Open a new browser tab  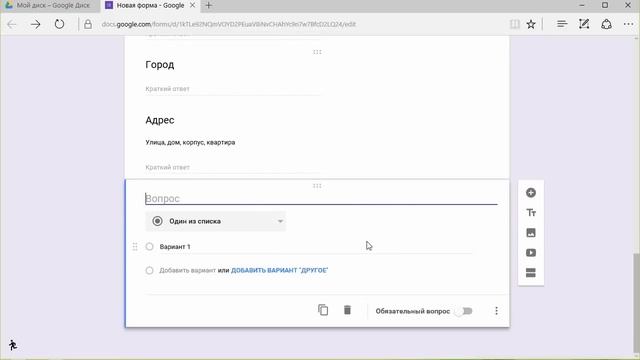pos(209,5)
